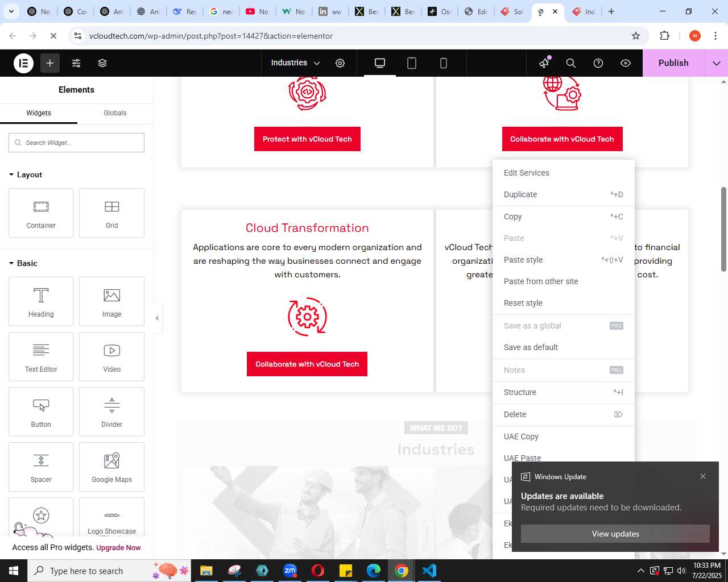Click the Publish button
Screen dimensions: 728x582
[x=673, y=63]
